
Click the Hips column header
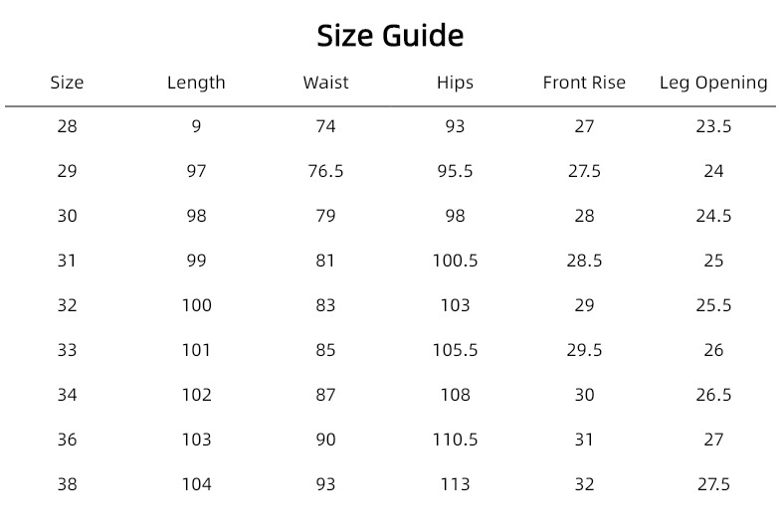[455, 83]
